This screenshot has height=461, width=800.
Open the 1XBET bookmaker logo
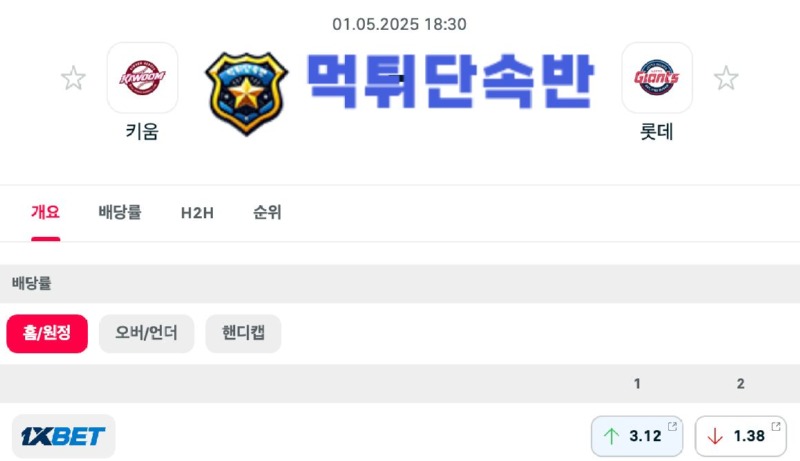pyautogui.click(x=63, y=436)
